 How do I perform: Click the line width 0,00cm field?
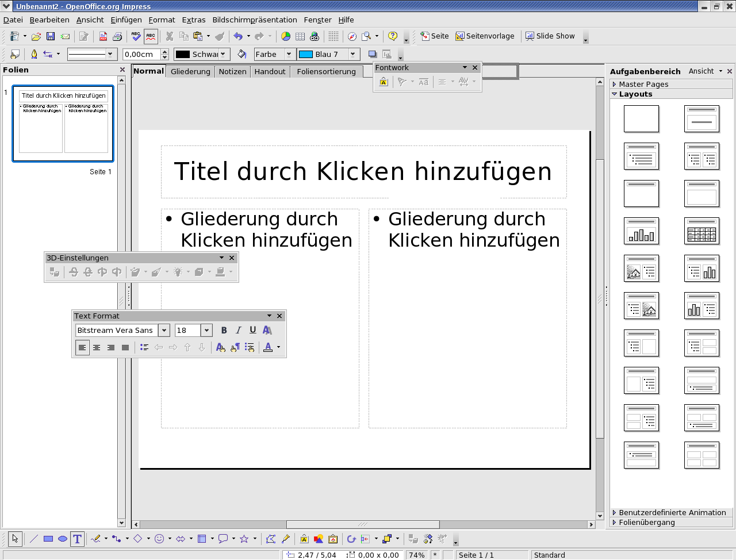point(141,54)
